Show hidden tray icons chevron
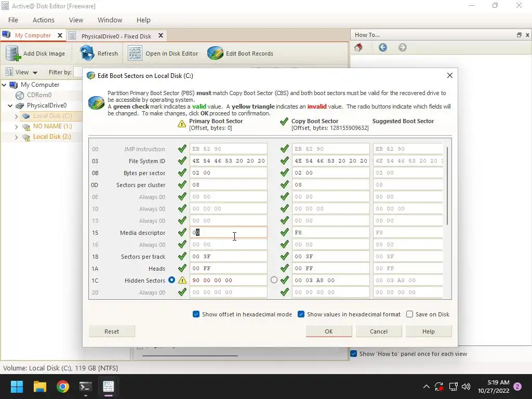The image size is (532, 399). click(427, 387)
